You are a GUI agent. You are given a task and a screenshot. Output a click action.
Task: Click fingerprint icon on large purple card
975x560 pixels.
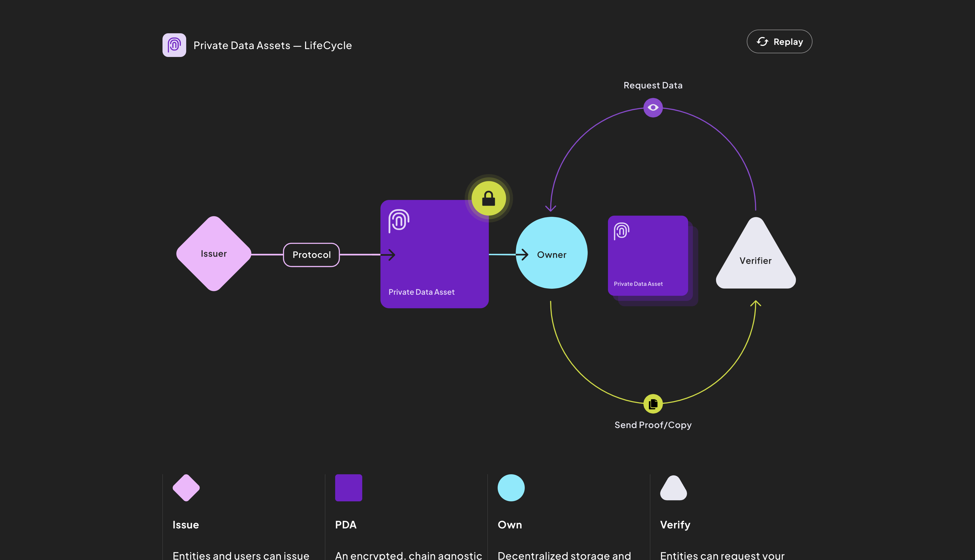pos(399,221)
